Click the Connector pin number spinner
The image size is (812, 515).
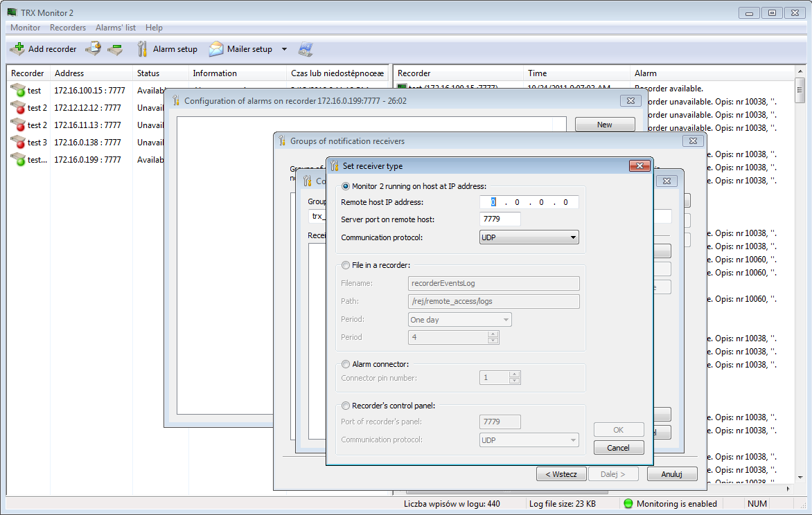(500, 378)
